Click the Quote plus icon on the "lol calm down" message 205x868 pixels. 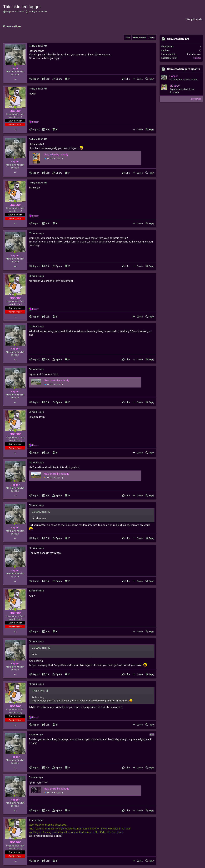134,453
